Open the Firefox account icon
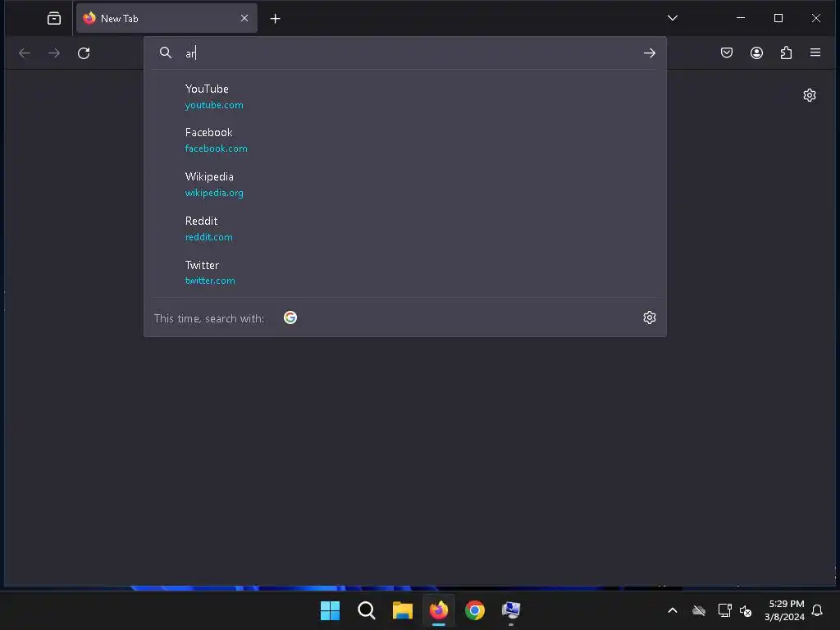 (x=756, y=52)
